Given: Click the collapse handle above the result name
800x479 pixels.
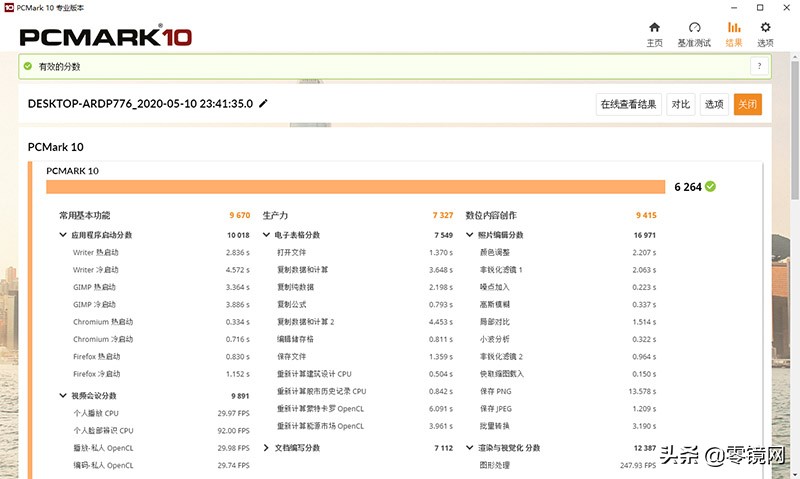Looking at the screenshot, I should (x=310, y=82).
